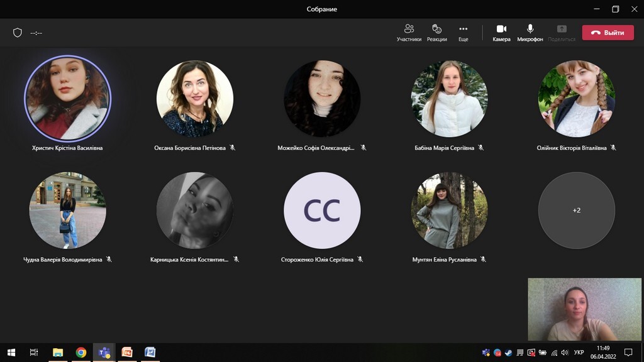Screen dimensions: 644x362
Task: Expand the +2 hidden participants tile
Action: [x=576, y=211]
